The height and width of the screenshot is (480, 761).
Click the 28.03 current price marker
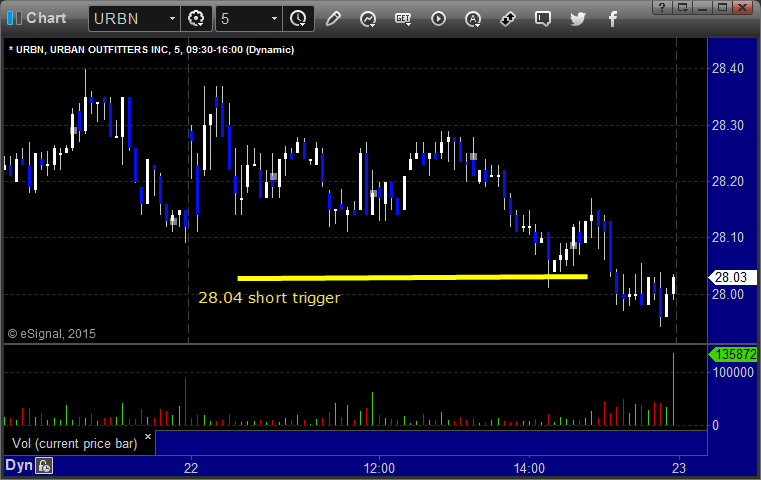pos(732,277)
